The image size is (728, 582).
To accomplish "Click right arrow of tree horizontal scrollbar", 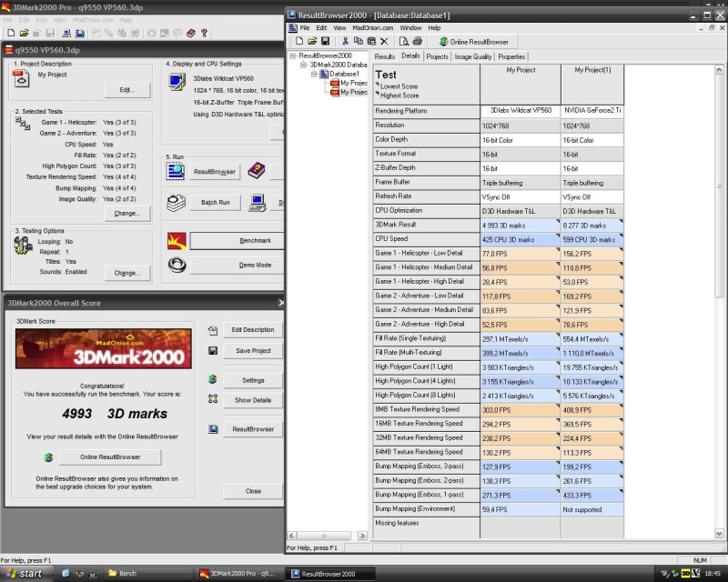I will [x=362, y=536].
